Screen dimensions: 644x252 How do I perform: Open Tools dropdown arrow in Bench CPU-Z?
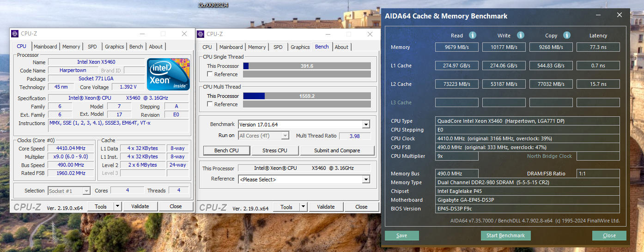point(303,207)
